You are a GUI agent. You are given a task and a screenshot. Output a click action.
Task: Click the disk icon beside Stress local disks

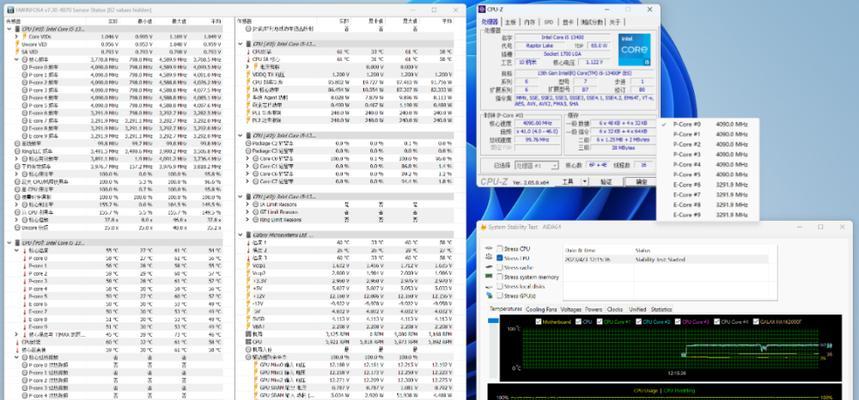489,286
